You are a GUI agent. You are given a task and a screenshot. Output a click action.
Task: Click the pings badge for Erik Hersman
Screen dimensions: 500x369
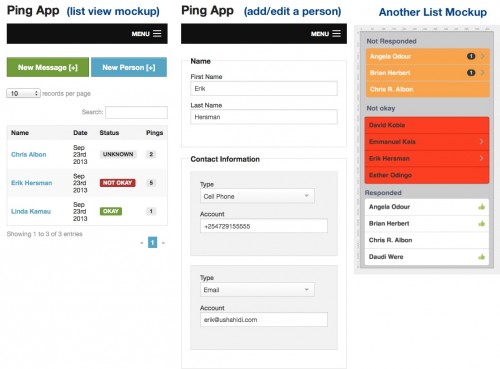tap(151, 183)
